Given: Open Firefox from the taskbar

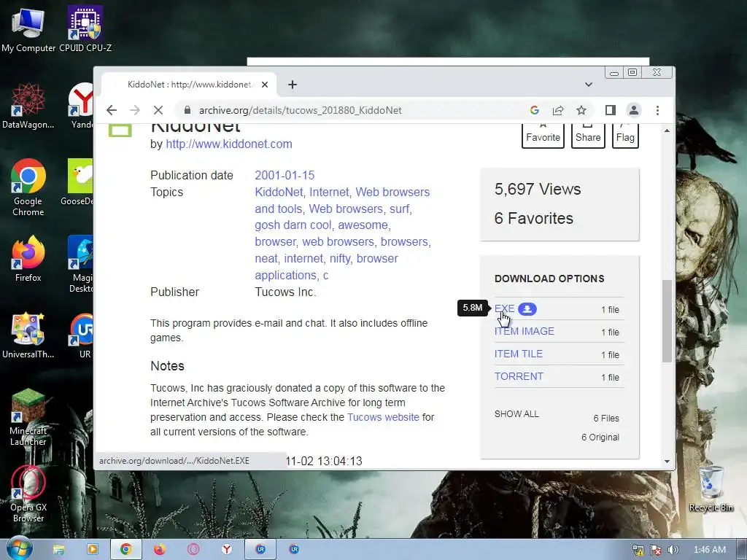Looking at the screenshot, I should click(x=160, y=550).
